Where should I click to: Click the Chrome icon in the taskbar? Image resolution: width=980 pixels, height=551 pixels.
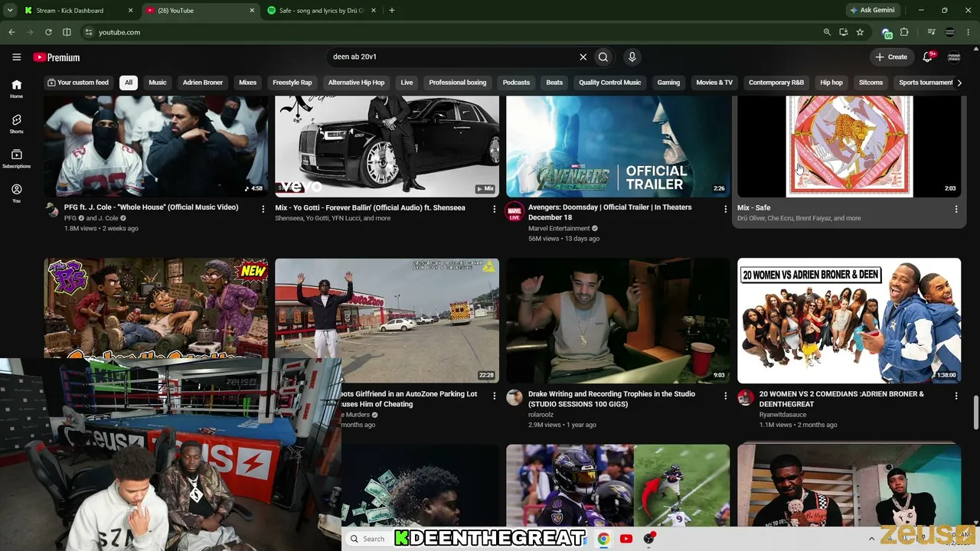point(603,539)
